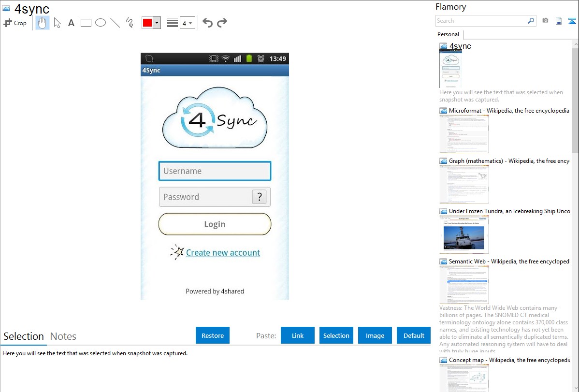Click the Username field in screenshot
The width and height of the screenshot is (579, 392).
[x=215, y=171]
